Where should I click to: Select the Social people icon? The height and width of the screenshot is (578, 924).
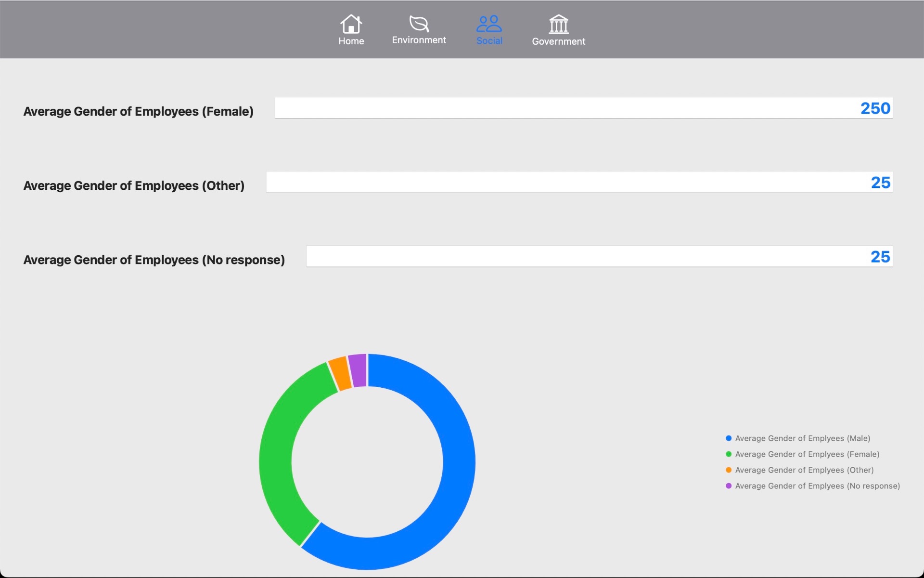tap(489, 24)
